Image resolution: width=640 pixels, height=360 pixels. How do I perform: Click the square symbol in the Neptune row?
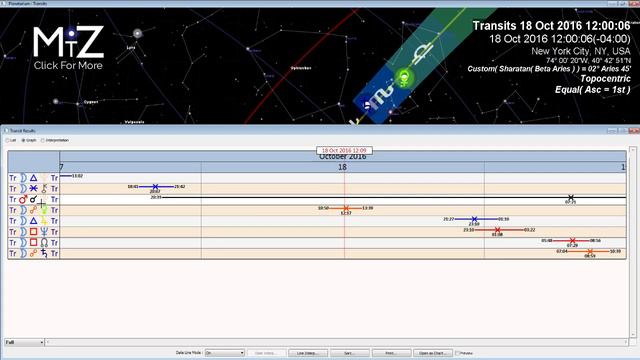pyautogui.click(x=33, y=232)
